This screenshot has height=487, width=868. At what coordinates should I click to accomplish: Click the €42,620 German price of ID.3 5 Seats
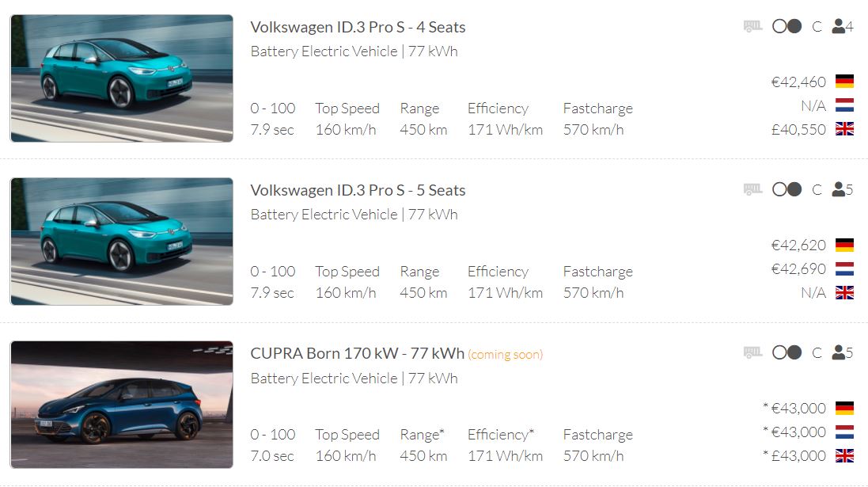point(798,245)
